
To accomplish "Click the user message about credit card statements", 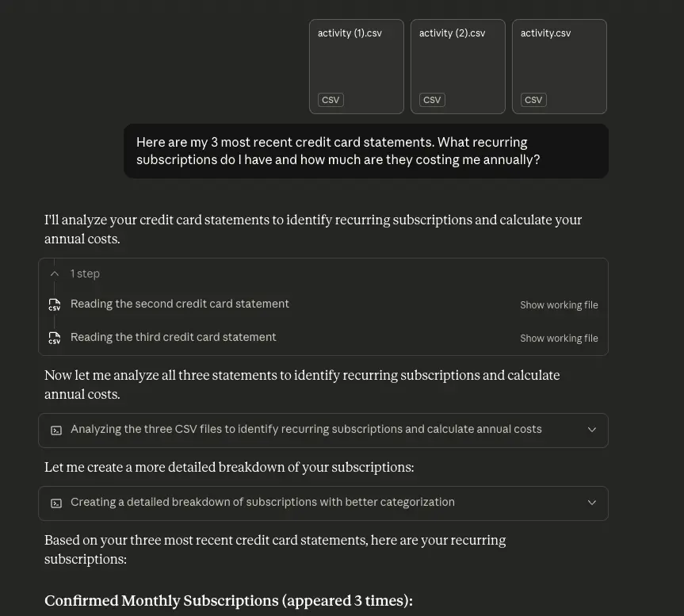I will tap(365, 151).
